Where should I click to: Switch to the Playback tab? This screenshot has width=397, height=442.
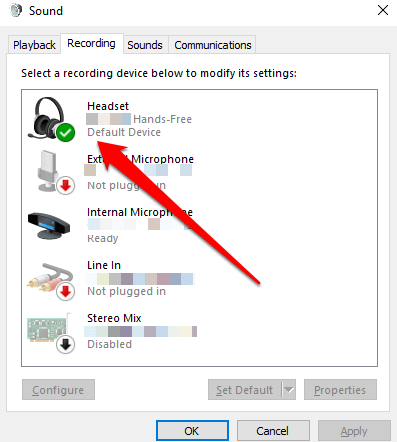(x=34, y=45)
